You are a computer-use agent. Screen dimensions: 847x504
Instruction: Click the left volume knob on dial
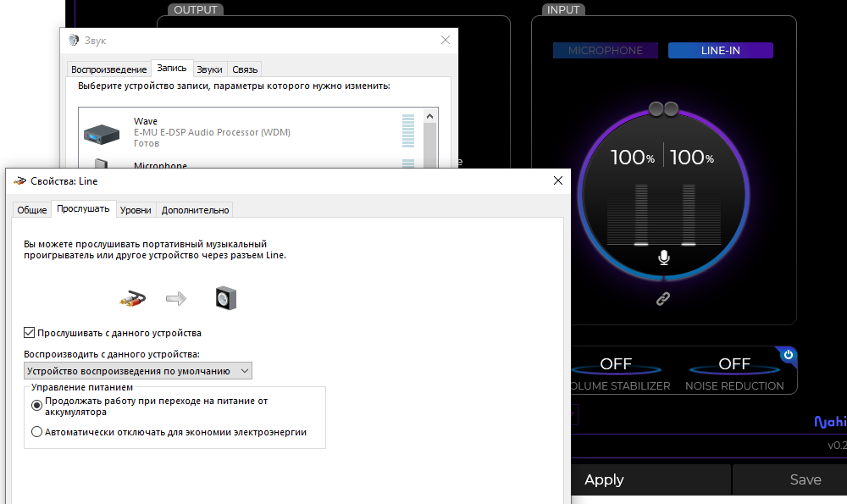coord(656,108)
